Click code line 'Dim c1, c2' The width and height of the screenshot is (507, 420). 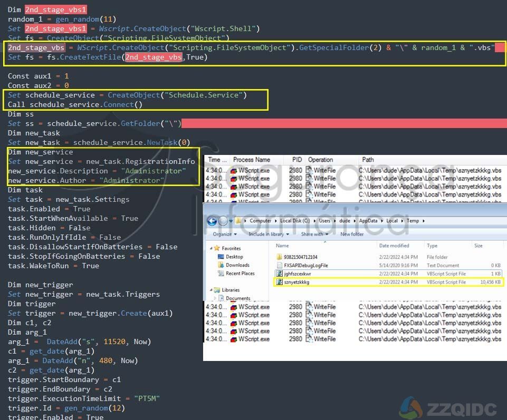click(30, 323)
